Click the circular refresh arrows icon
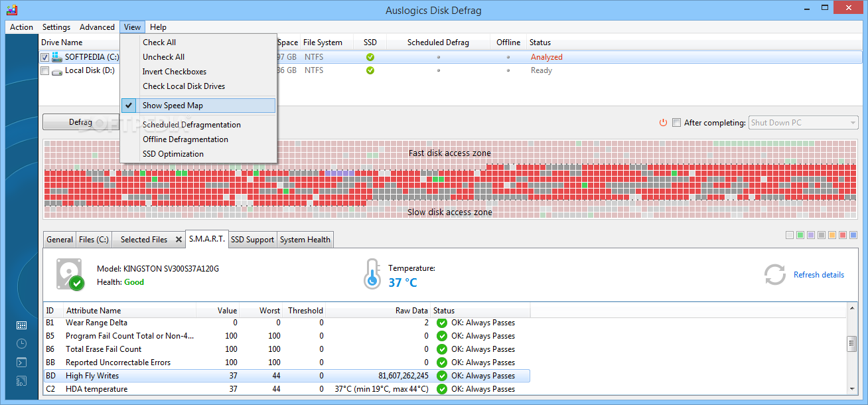 coord(774,275)
